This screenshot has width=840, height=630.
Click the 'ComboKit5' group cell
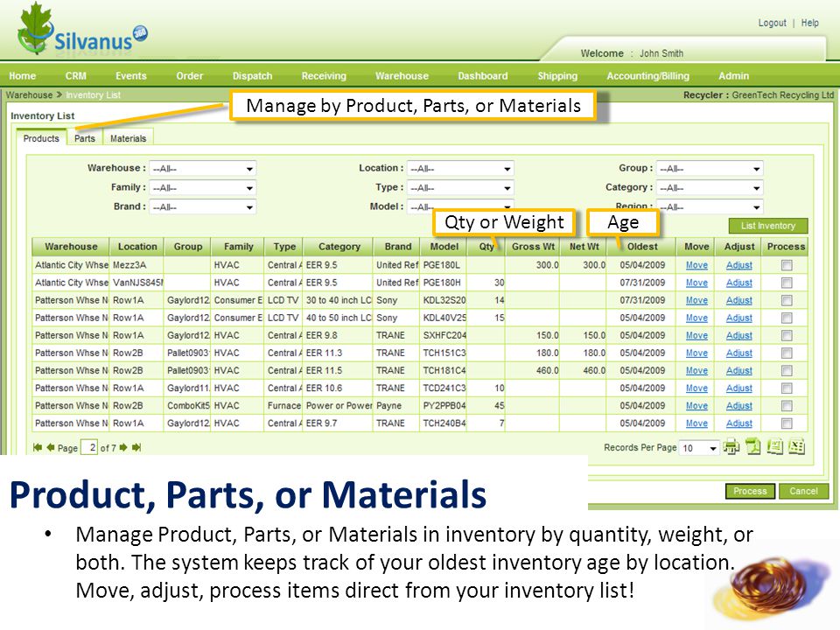[x=188, y=406]
